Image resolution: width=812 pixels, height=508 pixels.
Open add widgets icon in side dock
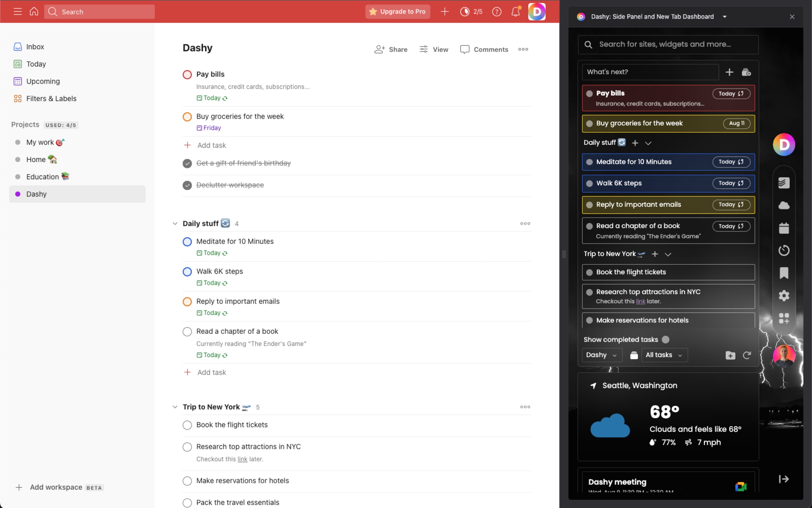[x=784, y=318]
